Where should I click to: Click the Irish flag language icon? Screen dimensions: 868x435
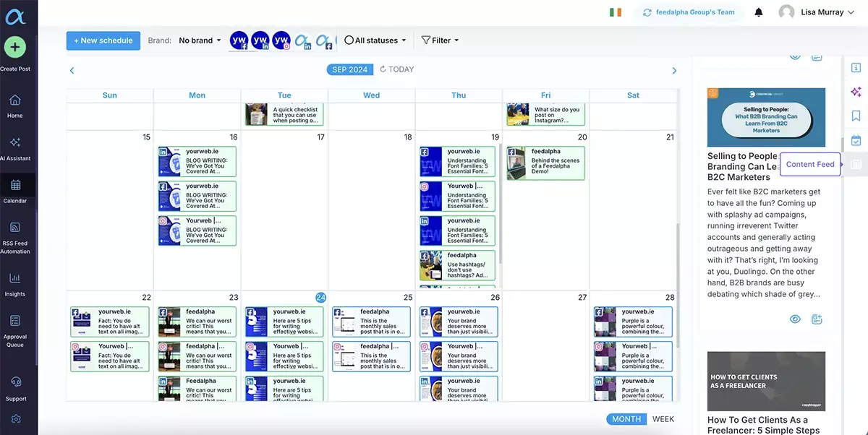pyautogui.click(x=616, y=12)
